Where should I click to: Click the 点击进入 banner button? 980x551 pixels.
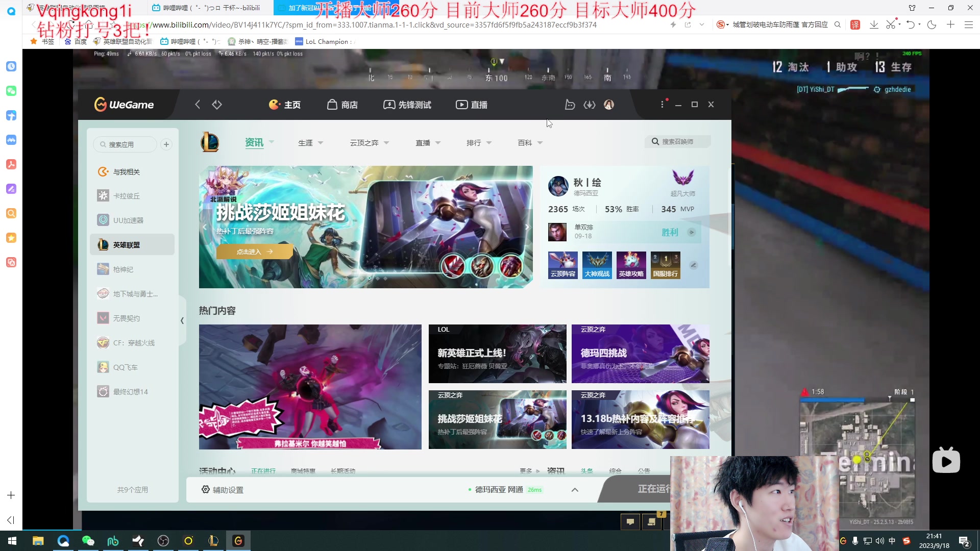(x=255, y=252)
